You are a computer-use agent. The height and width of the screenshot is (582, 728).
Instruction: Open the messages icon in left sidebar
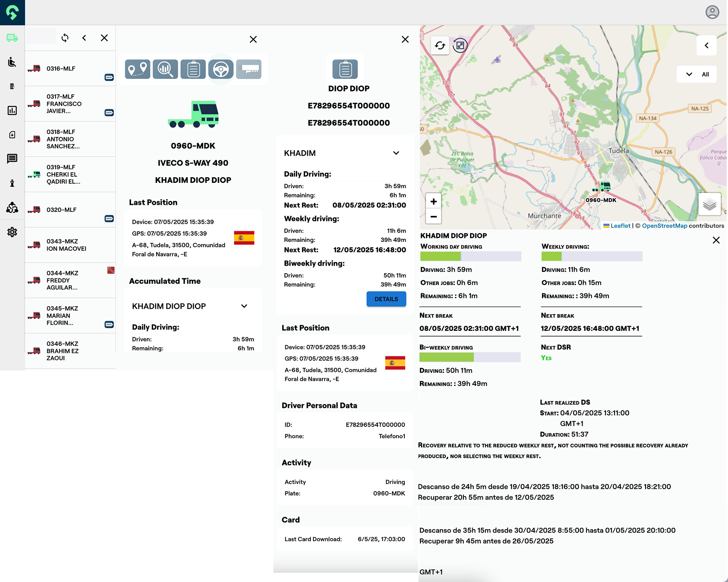pyautogui.click(x=12, y=159)
